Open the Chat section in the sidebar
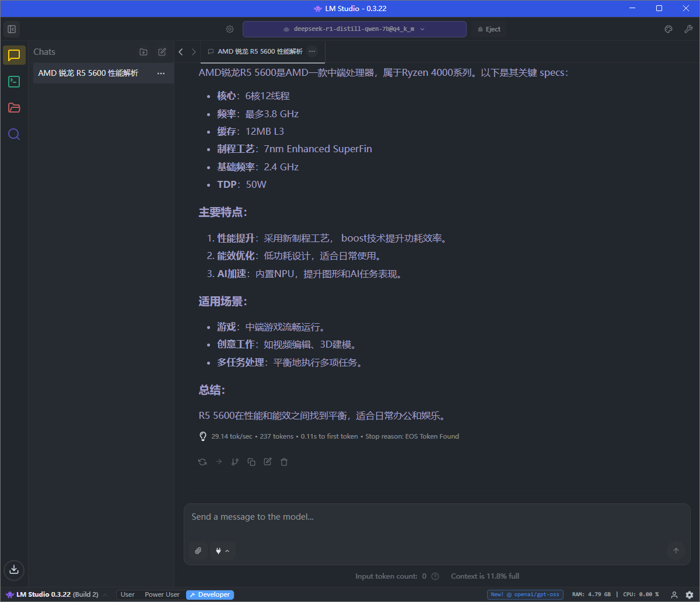This screenshot has width=700, height=602. 15,55
